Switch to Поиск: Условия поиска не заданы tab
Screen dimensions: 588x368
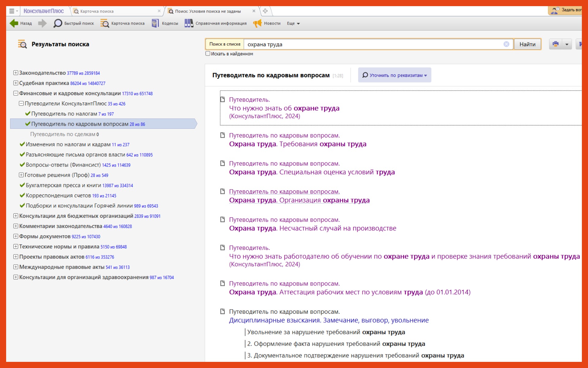click(x=208, y=11)
